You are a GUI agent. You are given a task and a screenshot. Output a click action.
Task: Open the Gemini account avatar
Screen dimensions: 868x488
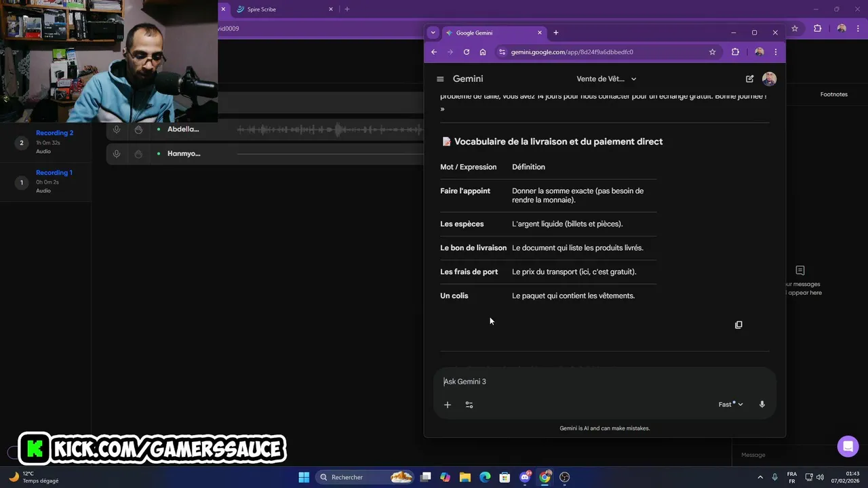tap(769, 79)
